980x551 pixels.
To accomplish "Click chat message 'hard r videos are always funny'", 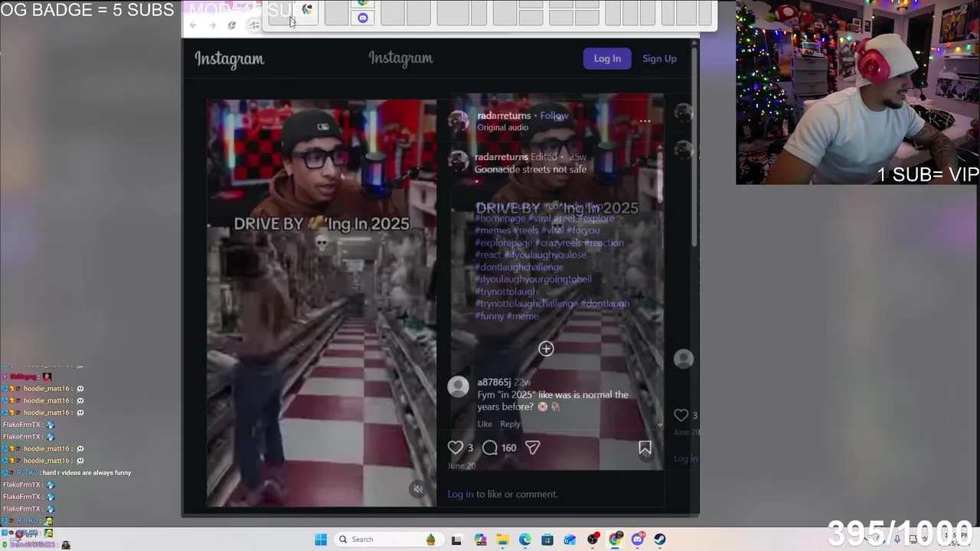I will click(x=87, y=473).
